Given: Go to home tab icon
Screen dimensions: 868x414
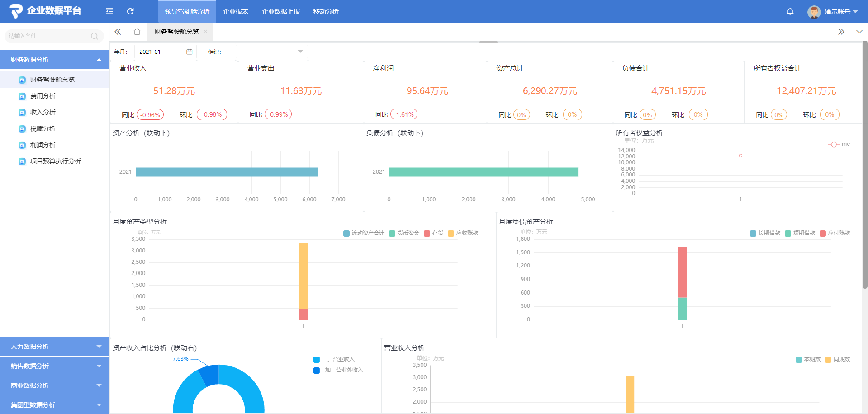Looking at the screenshot, I should 137,32.
